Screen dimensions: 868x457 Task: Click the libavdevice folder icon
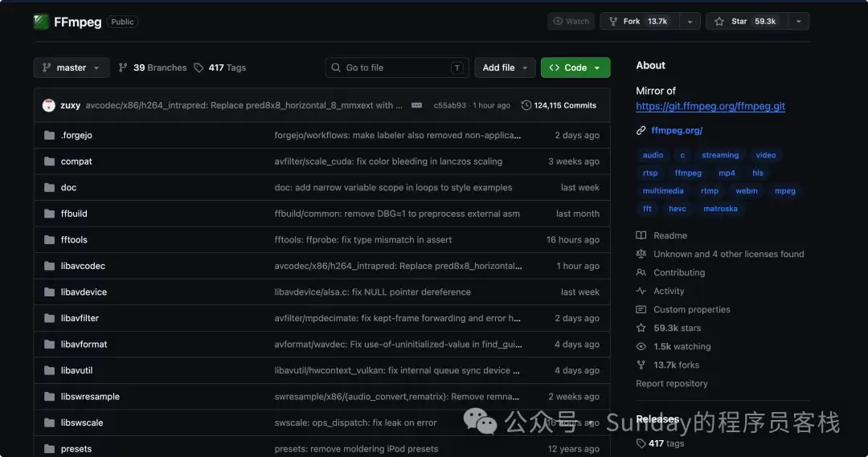(49, 292)
